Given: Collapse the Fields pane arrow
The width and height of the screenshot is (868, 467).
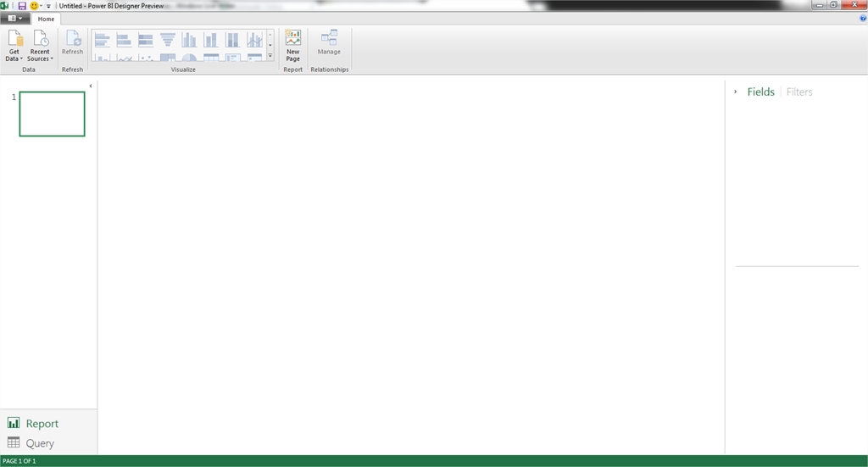Looking at the screenshot, I should click(735, 92).
